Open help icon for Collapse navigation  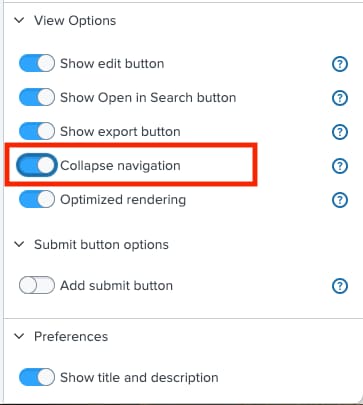pos(340,166)
